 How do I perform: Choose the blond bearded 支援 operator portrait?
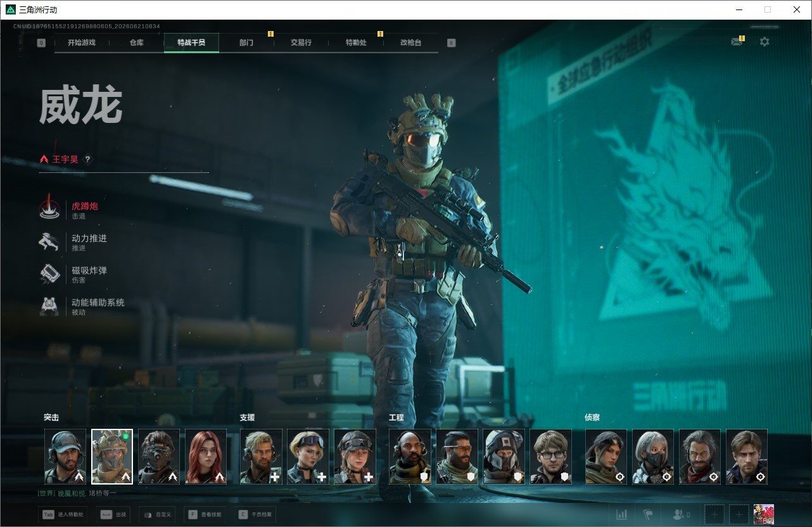tap(261, 457)
